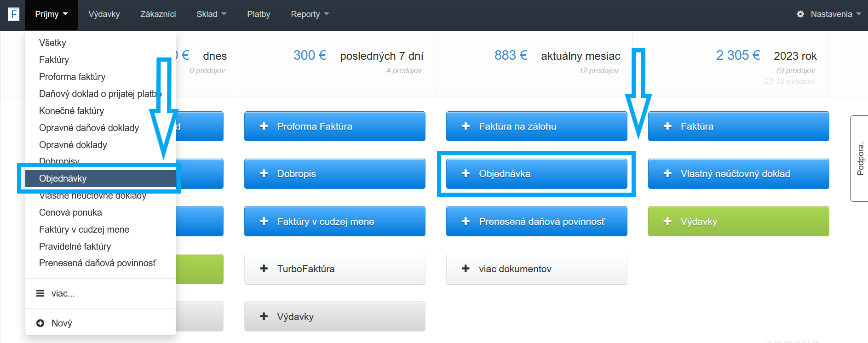The image size is (868, 343).
Task: Click the plus icon on TurboFaktúra
Action: point(264,269)
